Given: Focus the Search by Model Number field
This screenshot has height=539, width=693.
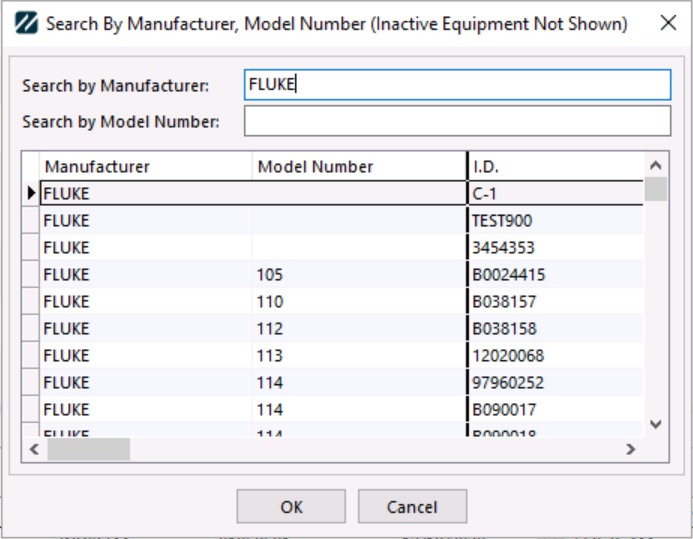Looking at the screenshot, I should click(x=457, y=121).
